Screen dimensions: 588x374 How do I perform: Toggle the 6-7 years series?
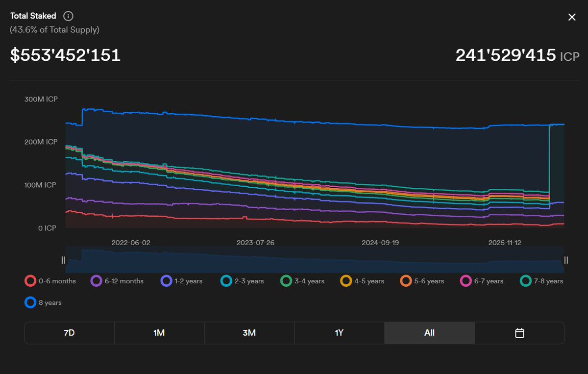pyautogui.click(x=482, y=281)
